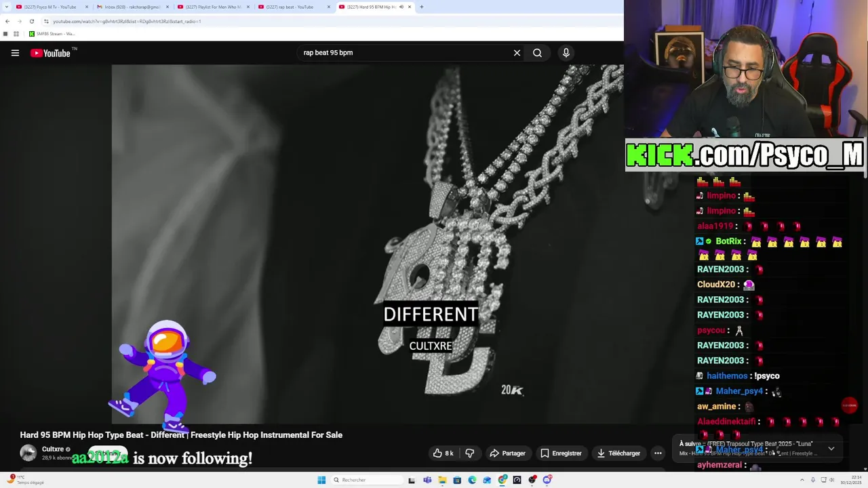Reload the current page
868x488 pixels.
(31, 21)
